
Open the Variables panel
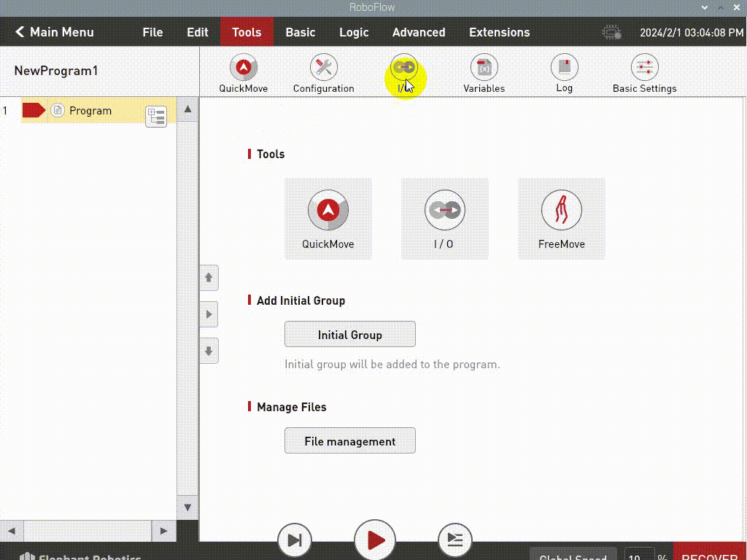(x=484, y=74)
